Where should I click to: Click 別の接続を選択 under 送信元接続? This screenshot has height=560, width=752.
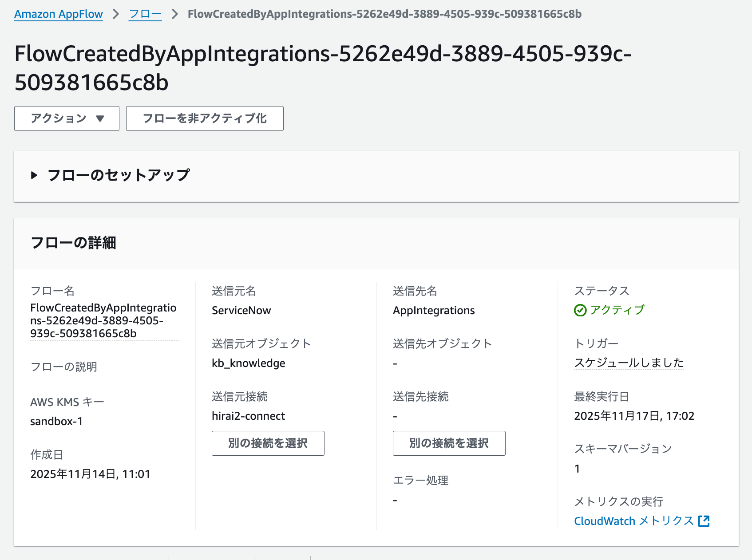[268, 443]
